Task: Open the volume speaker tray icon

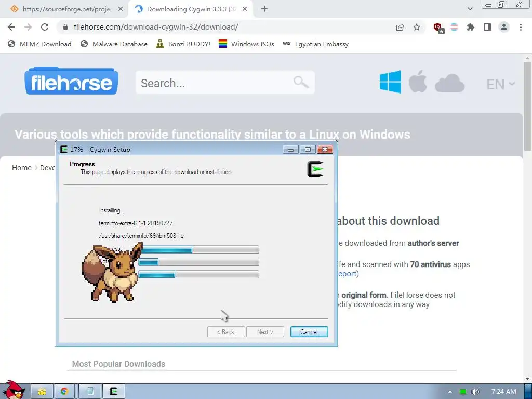Action: point(475,392)
